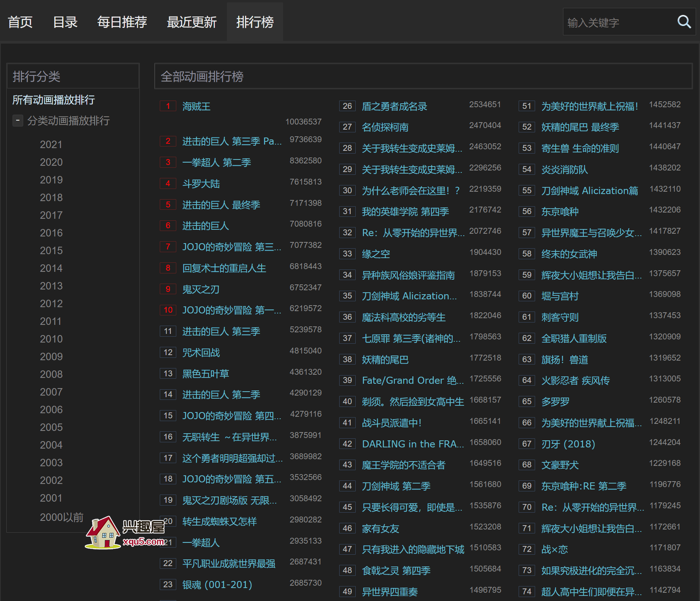
Task: Select year 2010 ranking
Action: pos(51,339)
